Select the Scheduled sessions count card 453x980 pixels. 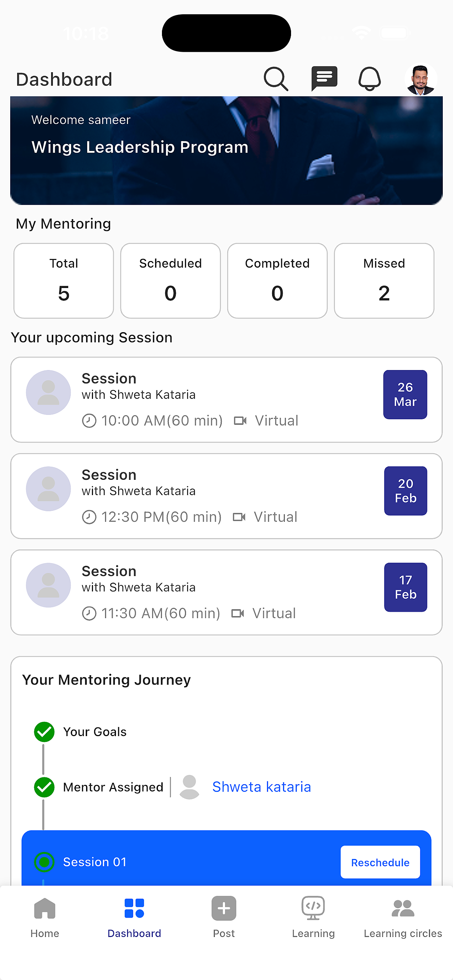click(171, 281)
